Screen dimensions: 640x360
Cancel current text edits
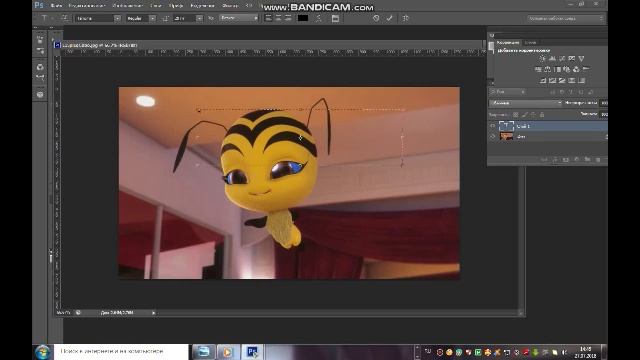[x=376, y=18]
